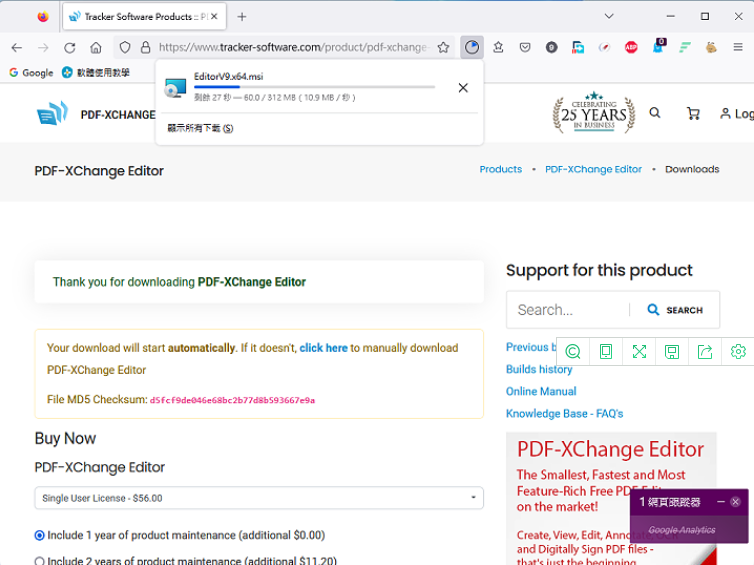754x565 pixels.
Task: Click Google Analytics tracker entry
Action: (x=681, y=529)
